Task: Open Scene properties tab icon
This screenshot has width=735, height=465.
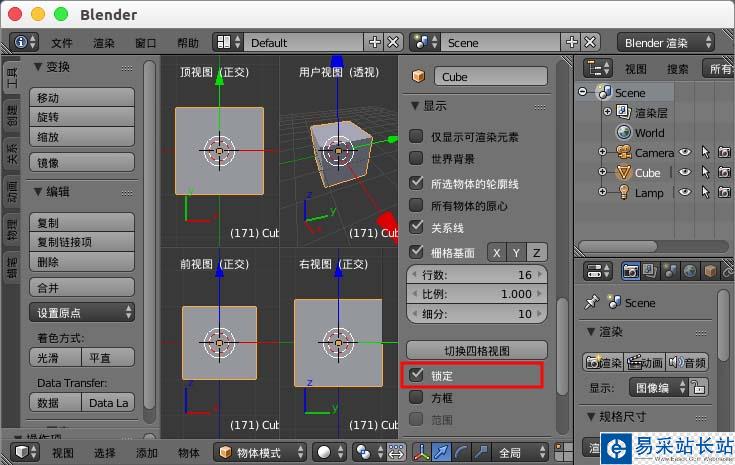Action: [670, 271]
